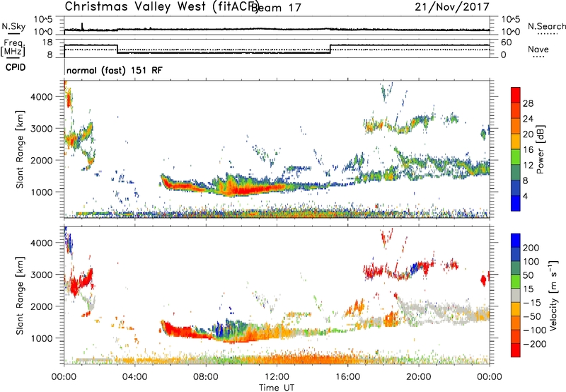The image size is (566, 392).
Task: Click the date '21/Nov/2017'
Action: (x=452, y=6)
